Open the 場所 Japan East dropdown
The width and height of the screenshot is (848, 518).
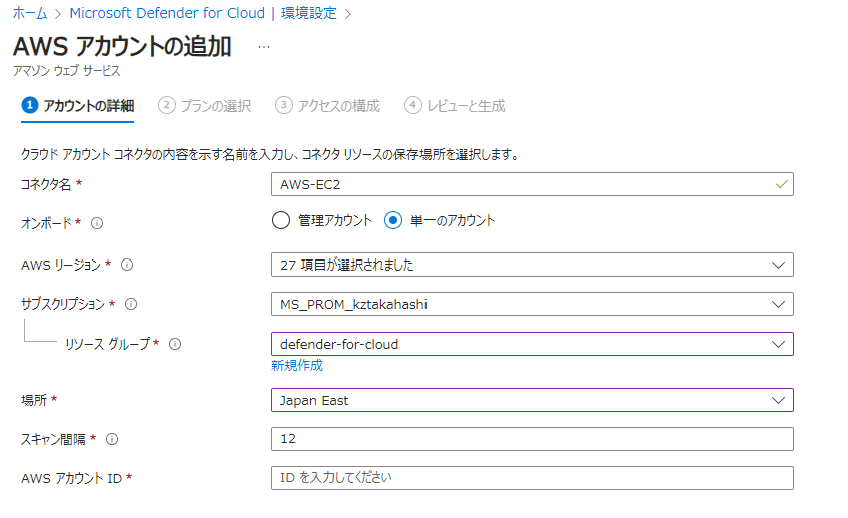(x=532, y=400)
